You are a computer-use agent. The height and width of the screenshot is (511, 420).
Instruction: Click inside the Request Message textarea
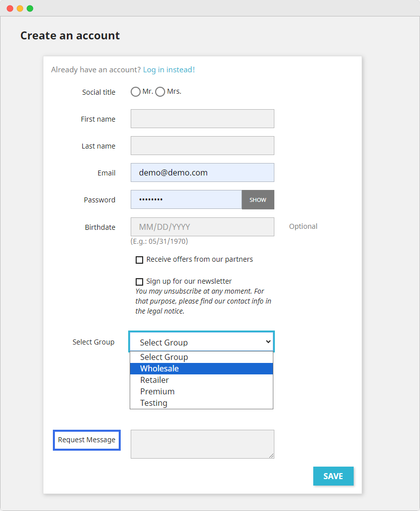202,444
